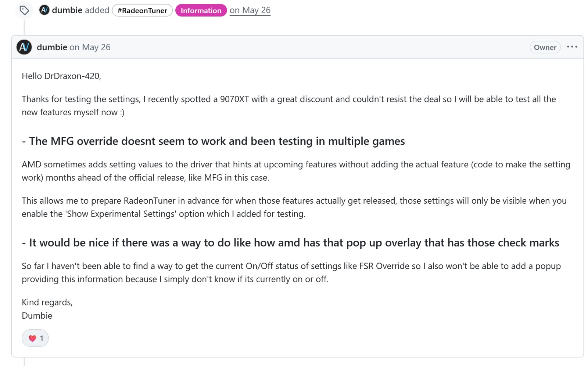This screenshot has height=366, width=588.
Task: Open the dumbie username in the label event
Action: (x=67, y=10)
